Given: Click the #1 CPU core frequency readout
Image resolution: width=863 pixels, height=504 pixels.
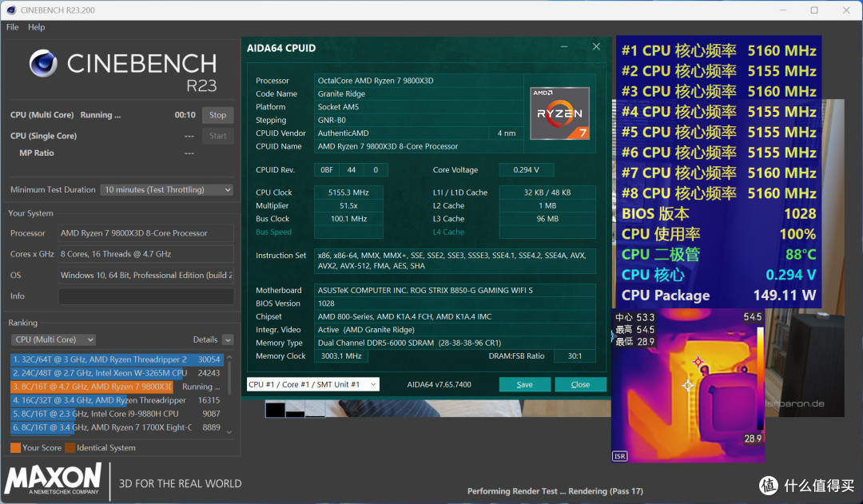Looking at the screenshot, I should coord(718,50).
